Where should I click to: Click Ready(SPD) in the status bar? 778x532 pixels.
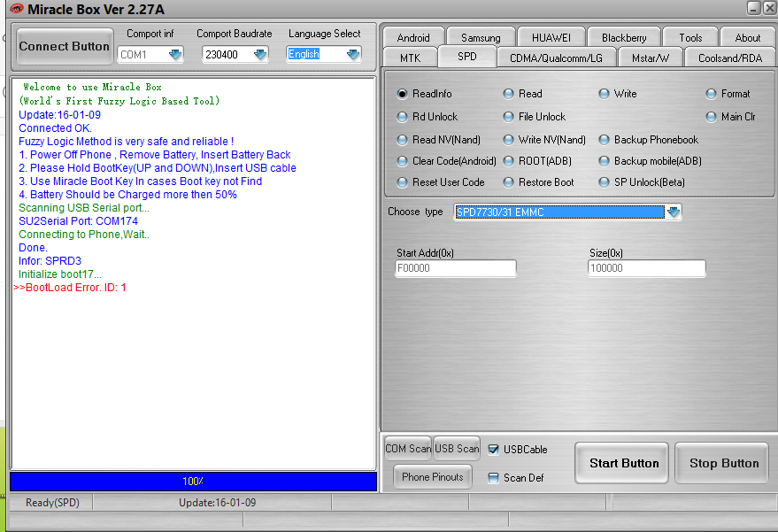pos(52,503)
